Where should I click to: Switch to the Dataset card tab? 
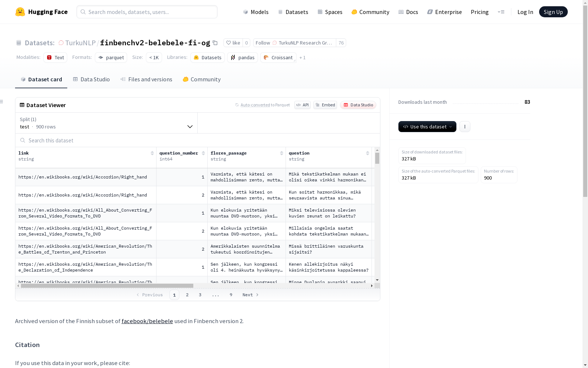click(41, 79)
